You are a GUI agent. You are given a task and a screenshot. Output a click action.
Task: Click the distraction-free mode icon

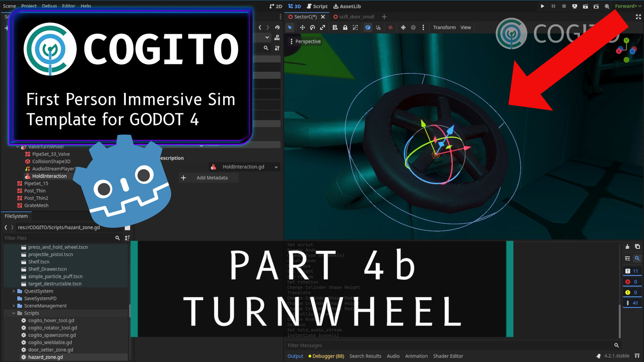click(638, 17)
